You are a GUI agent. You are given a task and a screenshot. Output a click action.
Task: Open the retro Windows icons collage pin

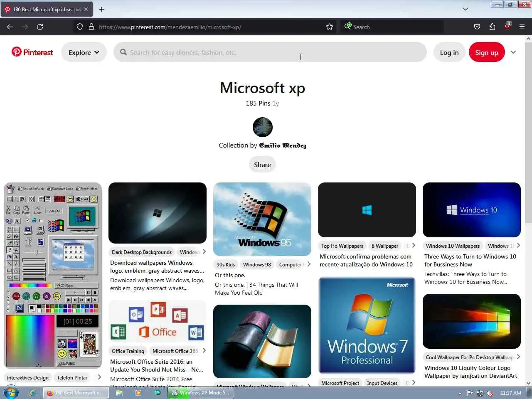[x=53, y=276]
